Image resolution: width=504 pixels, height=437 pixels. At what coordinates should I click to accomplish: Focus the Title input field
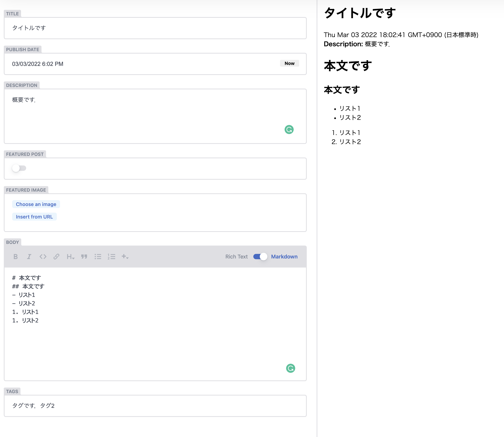[x=155, y=28]
